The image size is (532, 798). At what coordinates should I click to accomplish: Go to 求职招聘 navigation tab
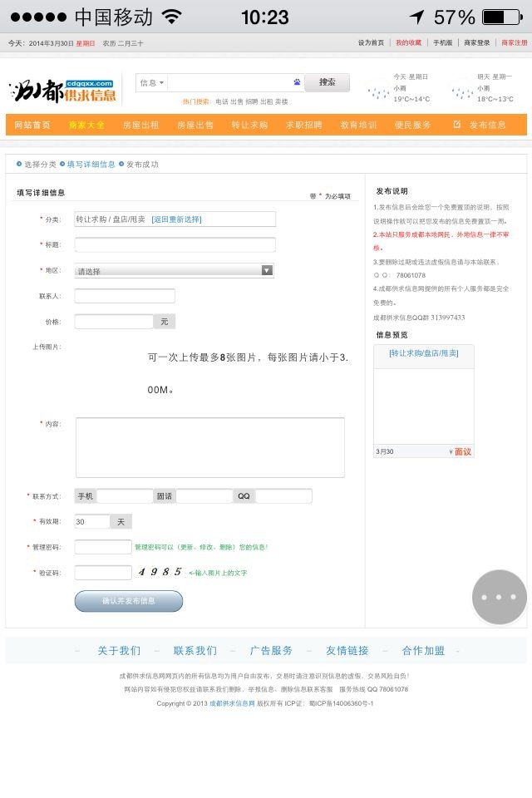[x=303, y=125]
